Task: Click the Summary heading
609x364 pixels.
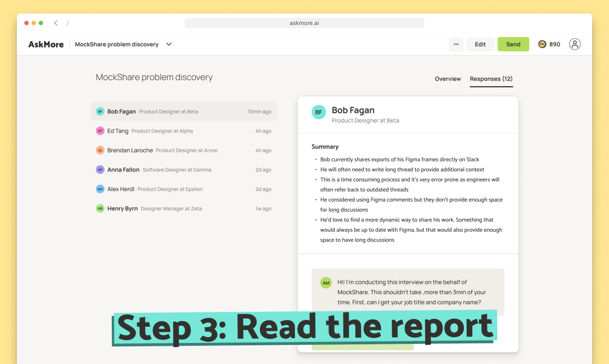Action: click(x=325, y=147)
